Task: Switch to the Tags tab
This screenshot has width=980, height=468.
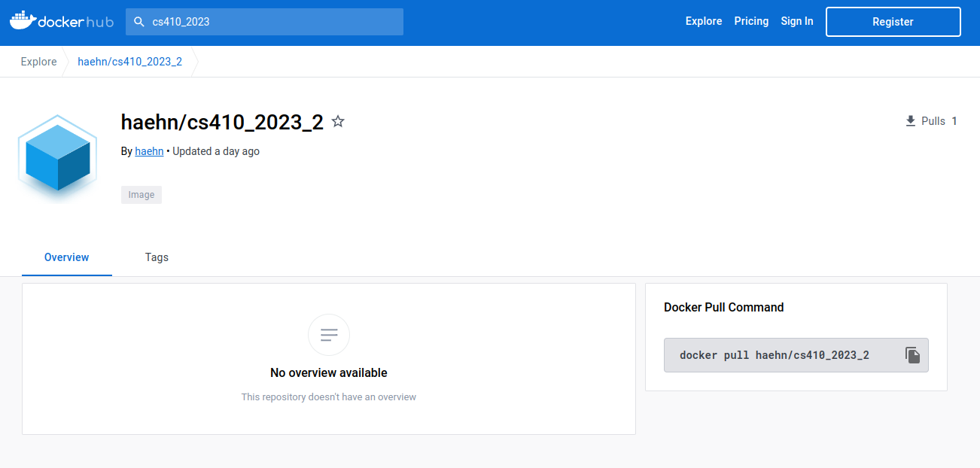Action: (157, 257)
